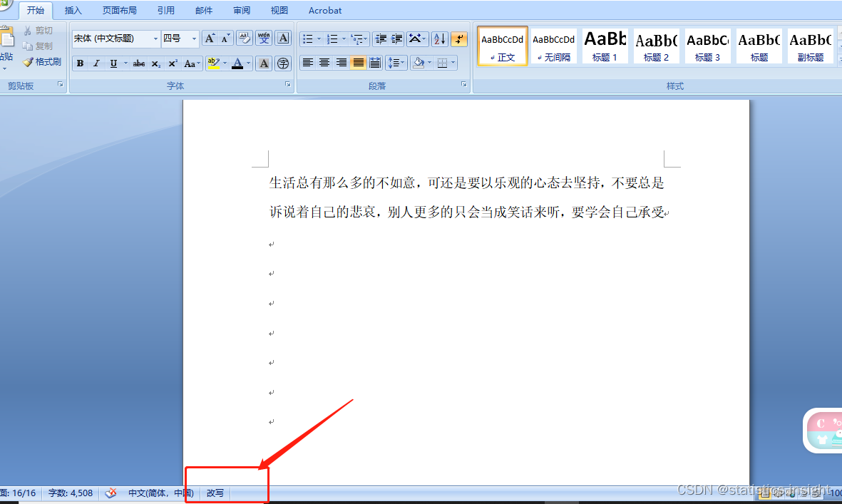
Task: Click the Enclosed Character (字) icon
Action: point(283,63)
